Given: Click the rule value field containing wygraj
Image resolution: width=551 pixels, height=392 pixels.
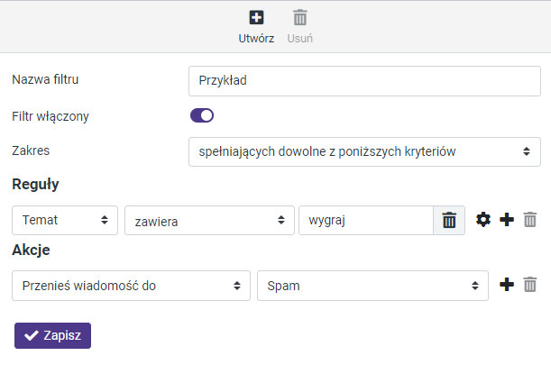Looking at the screenshot, I should [365, 220].
